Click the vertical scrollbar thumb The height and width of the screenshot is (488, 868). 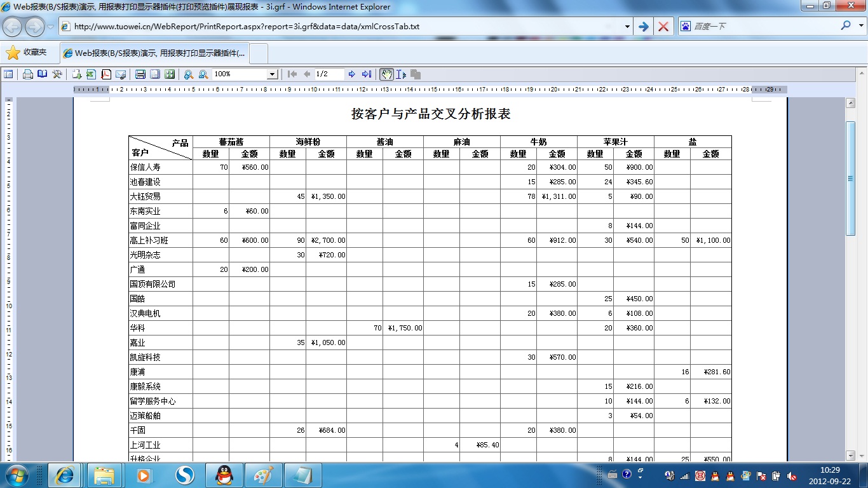pos(851,178)
